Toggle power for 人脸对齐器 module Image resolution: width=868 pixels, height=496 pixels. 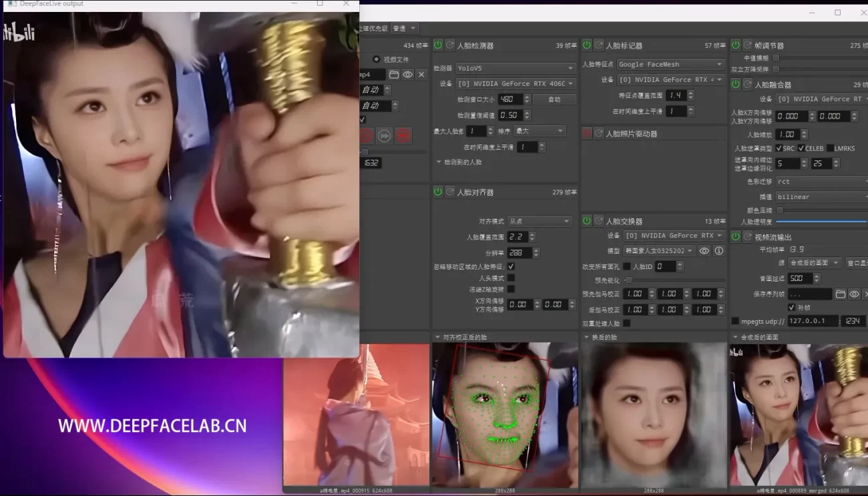(x=438, y=192)
